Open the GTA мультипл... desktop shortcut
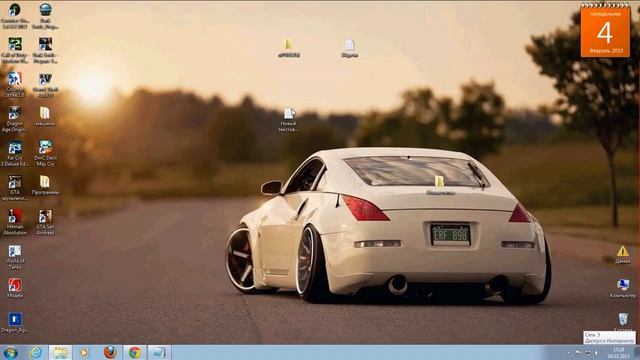This screenshot has height=360, width=640. tap(15, 188)
